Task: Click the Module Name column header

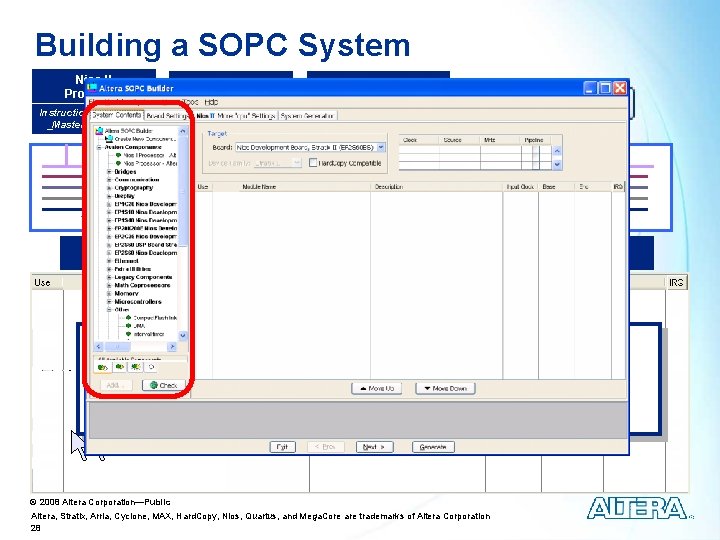Action: tap(292, 187)
